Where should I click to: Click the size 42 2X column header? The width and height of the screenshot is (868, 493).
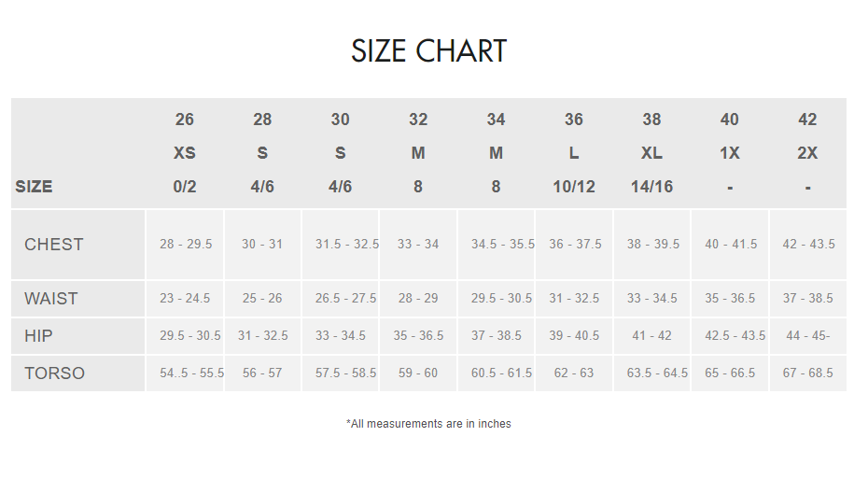pos(807,153)
